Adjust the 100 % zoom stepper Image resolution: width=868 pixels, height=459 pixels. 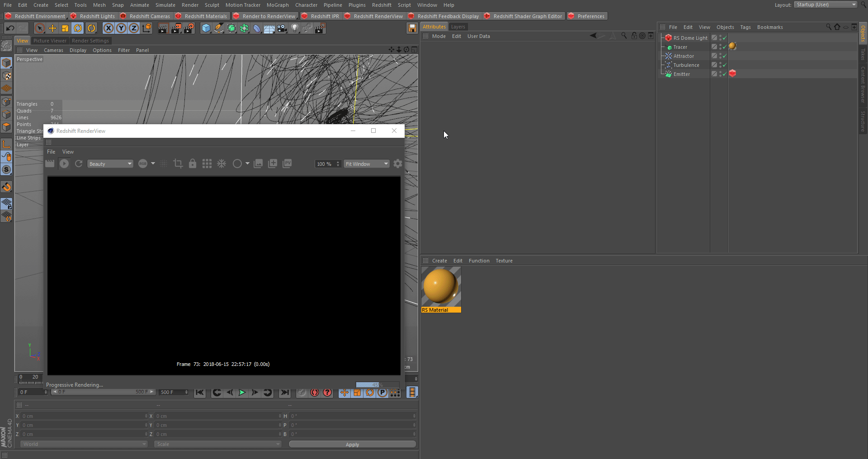click(338, 164)
